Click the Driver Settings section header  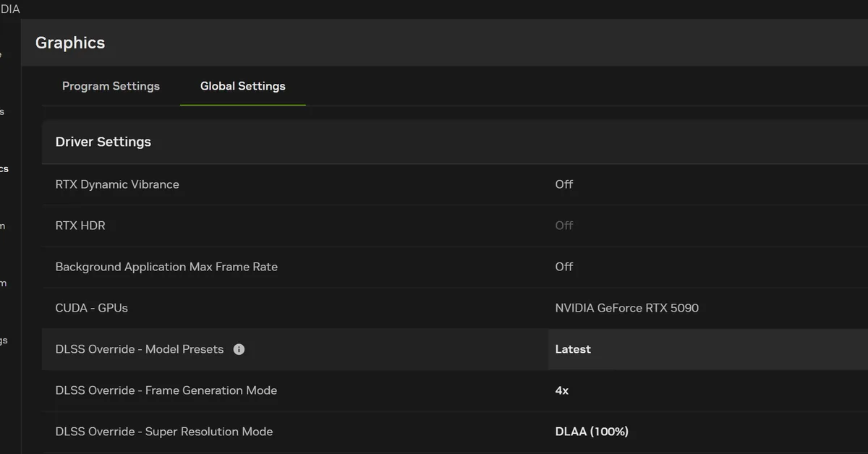click(103, 142)
